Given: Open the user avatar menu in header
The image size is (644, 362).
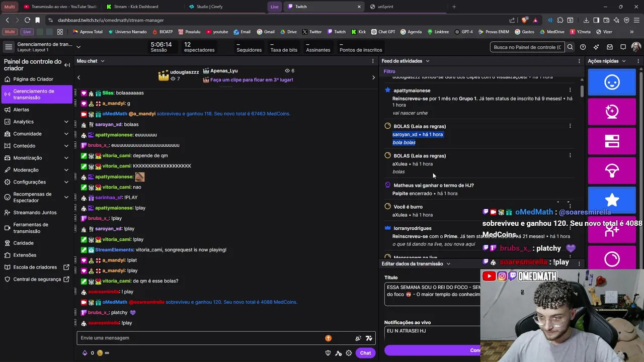Looking at the screenshot, I should 636,47.
